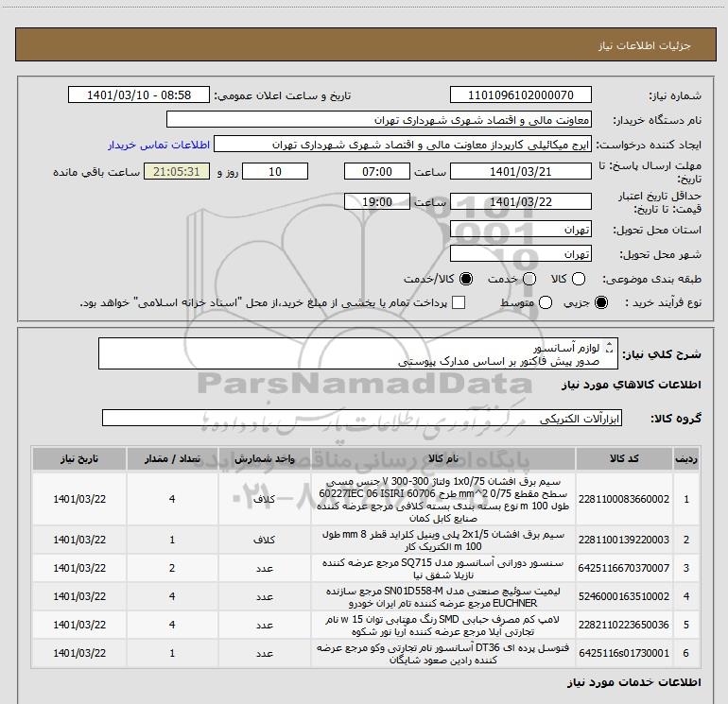Click the announcement date field 1401/03/10 - 08:58
The height and width of the screenshot is (704, 728).
point(139,94)
